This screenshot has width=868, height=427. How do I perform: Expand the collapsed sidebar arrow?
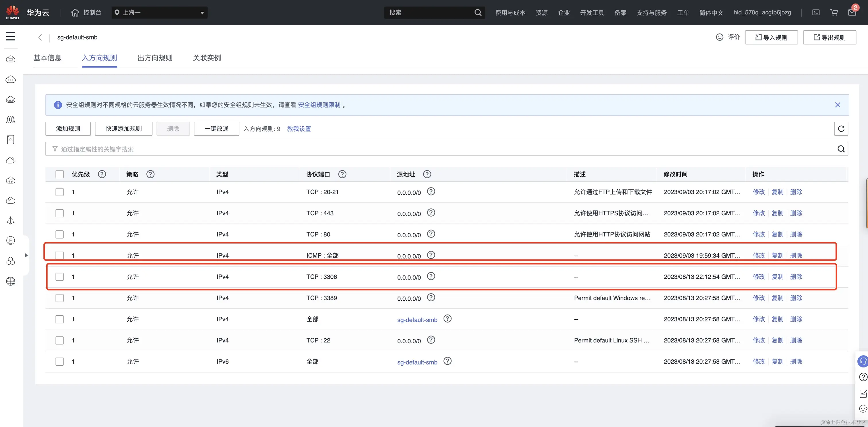click(26, 255)
